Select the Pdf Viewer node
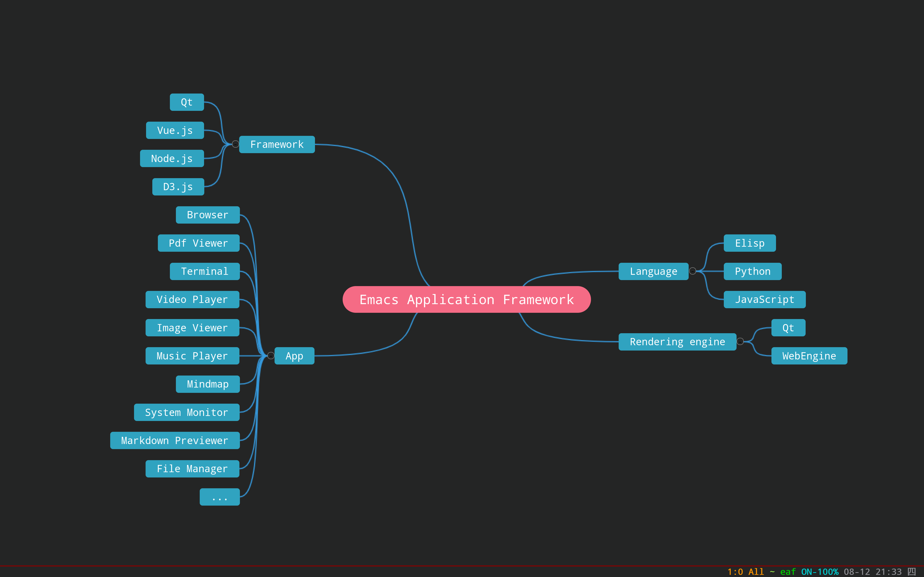 [199, 244]
